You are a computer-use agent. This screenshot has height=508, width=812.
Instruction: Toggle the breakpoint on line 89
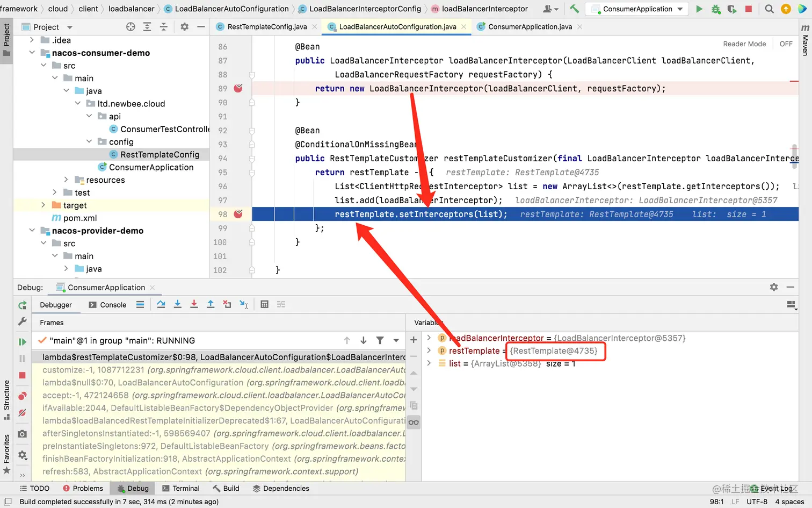(x=238, y=88)
